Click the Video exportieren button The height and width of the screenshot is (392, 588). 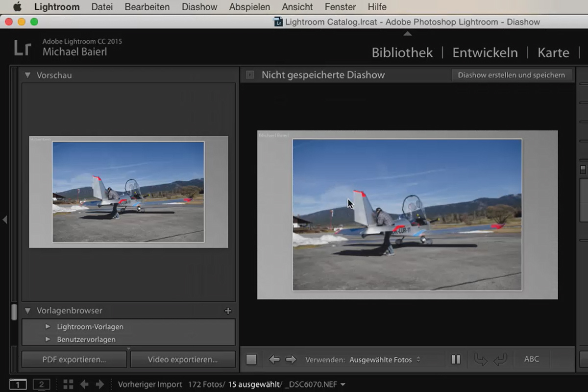183,360
